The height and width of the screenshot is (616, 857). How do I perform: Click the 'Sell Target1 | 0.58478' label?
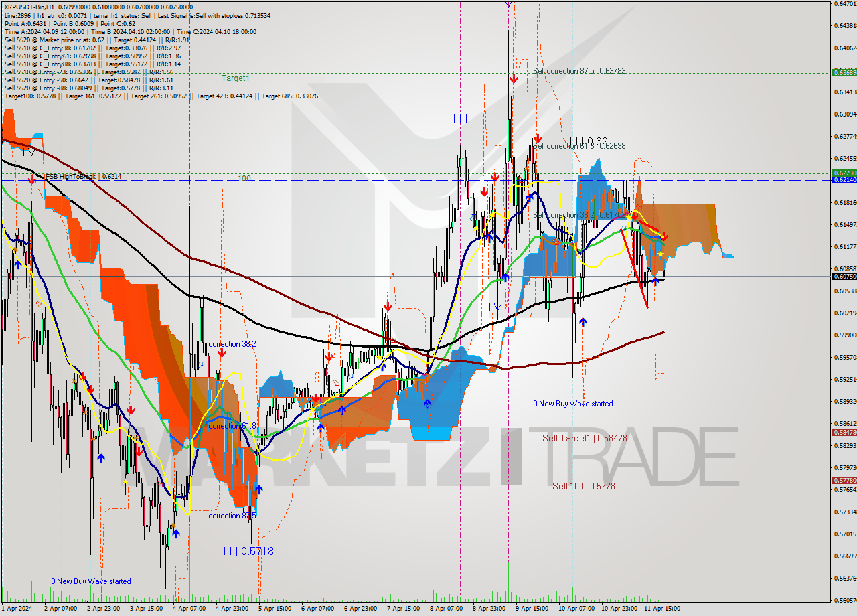(x=585, y=438)
